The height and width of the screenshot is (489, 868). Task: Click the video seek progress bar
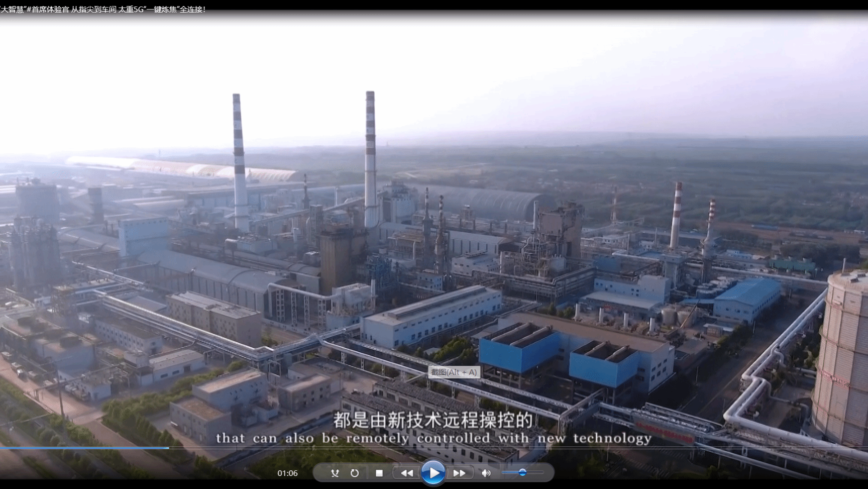tap(434, 448)
